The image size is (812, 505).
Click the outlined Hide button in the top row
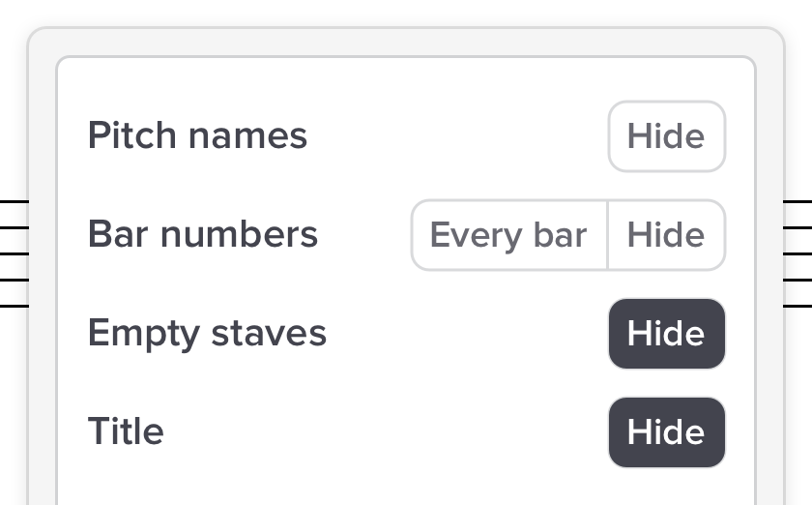pyautogui.click(x=666, y=136)
